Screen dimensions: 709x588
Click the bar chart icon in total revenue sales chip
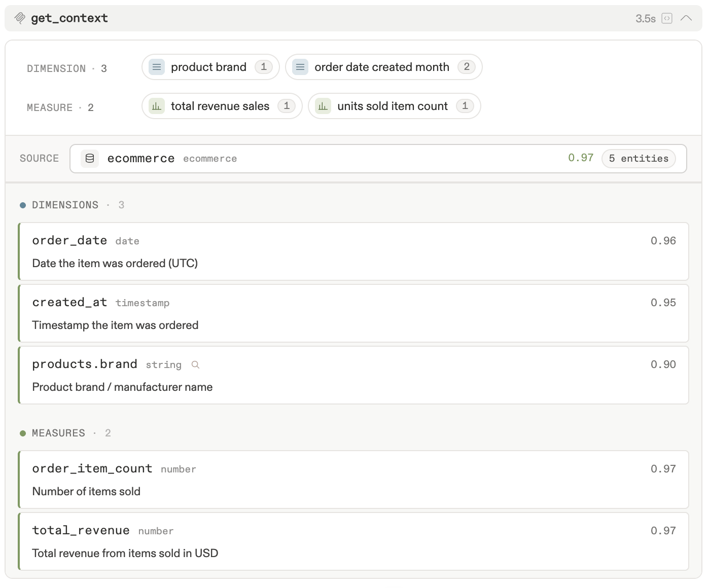(157, 106)
